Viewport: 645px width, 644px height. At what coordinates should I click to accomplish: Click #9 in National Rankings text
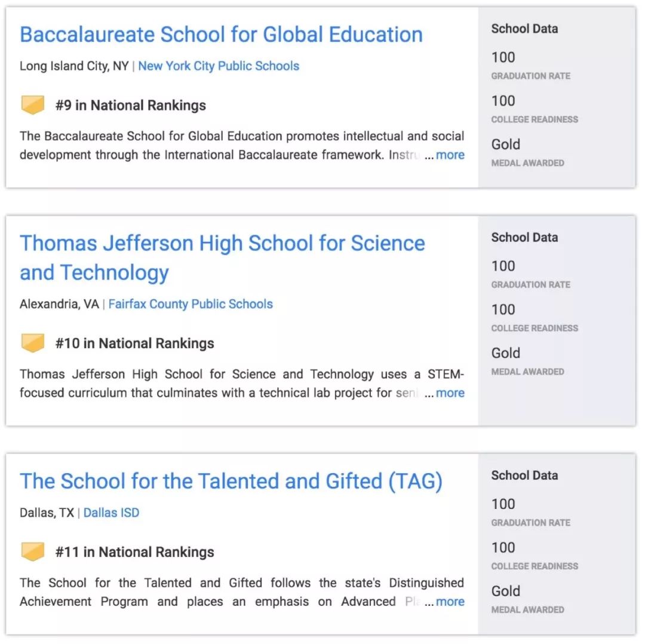click(131, 106)
